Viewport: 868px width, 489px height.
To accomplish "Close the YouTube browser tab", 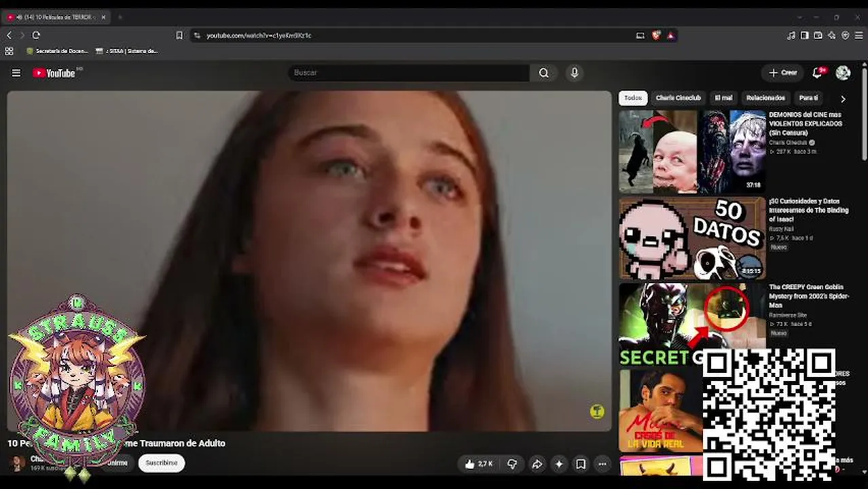I will pos(103,17).
